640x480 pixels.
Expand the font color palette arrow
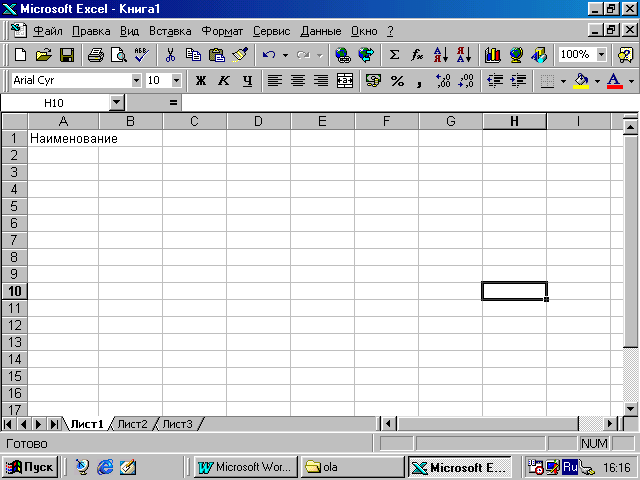coord(631,80)
